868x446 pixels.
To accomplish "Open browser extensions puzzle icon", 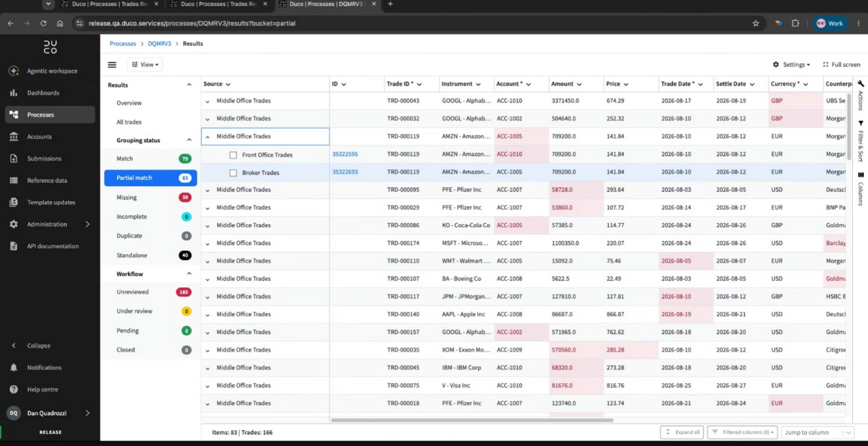I will (x=795, y=23).
